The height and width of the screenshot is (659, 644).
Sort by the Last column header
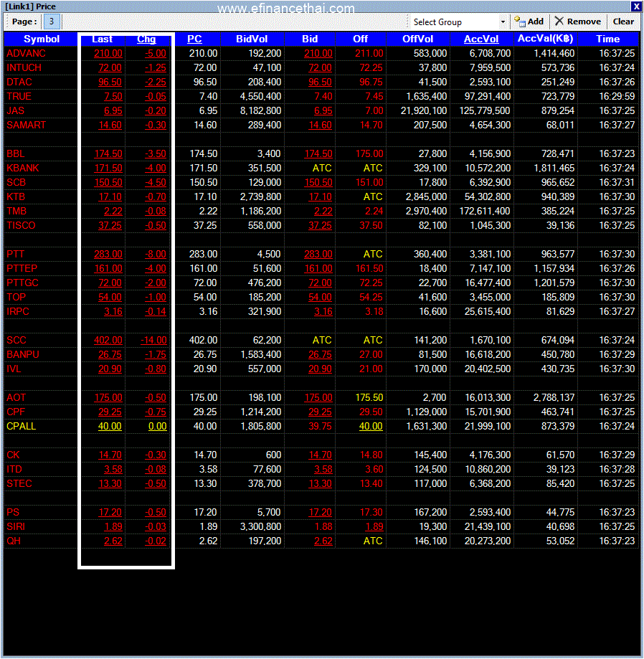point(102,39)
